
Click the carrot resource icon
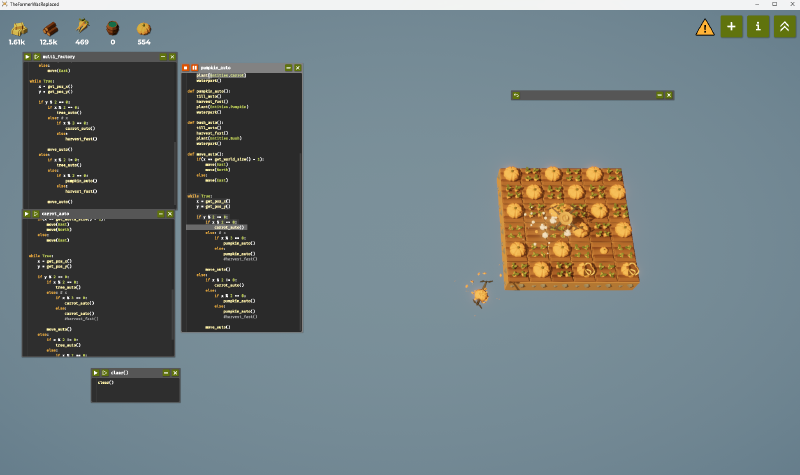[x=81, y=27]
